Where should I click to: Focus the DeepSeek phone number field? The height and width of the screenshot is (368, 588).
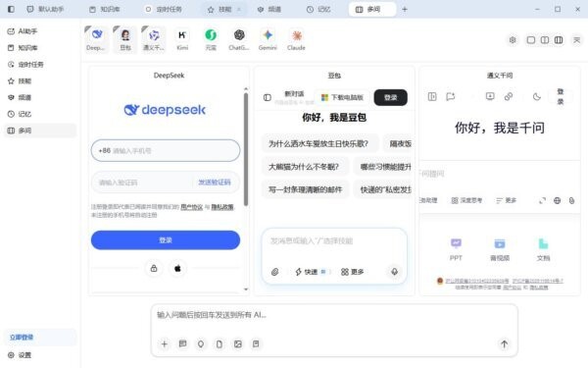(x=166, y=150)
